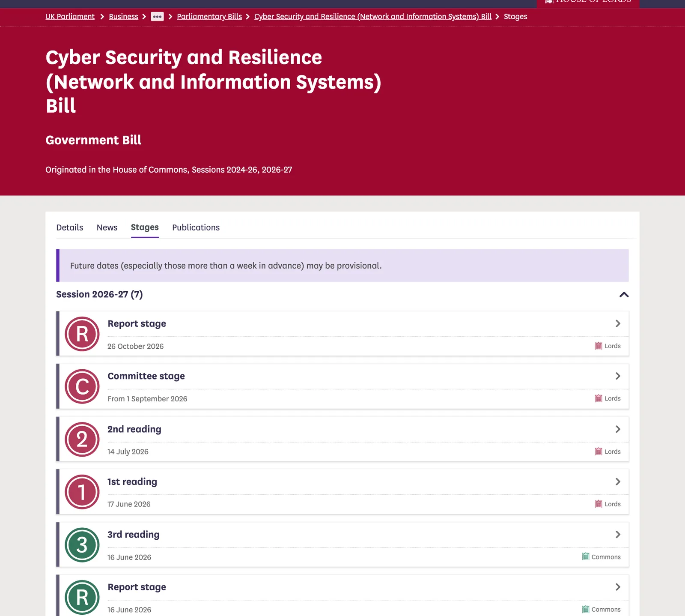The width and height of the screenshot is (685, 616).
Task: Click the From 1 September 2026 date
Action: tap(147, 399)
